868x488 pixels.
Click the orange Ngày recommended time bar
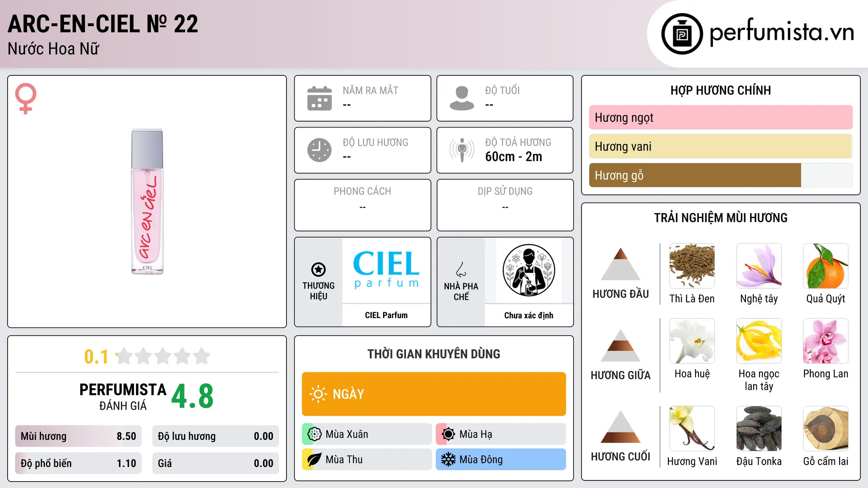point(434,394)
